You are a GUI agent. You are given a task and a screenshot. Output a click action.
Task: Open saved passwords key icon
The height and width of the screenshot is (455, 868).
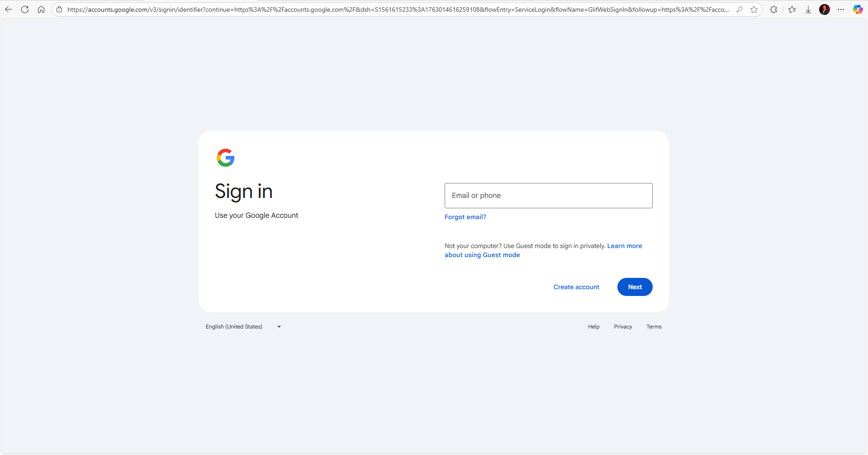740,9
